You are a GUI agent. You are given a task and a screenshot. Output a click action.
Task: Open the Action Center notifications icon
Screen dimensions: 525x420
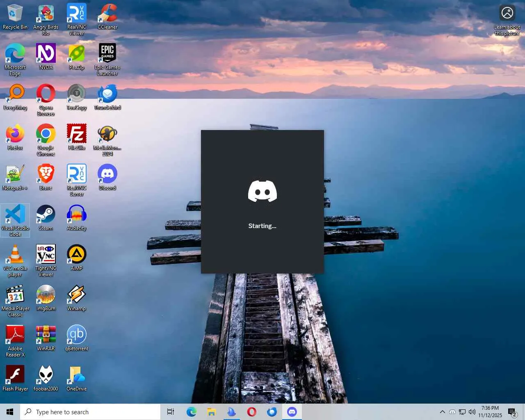click(513, 412)
